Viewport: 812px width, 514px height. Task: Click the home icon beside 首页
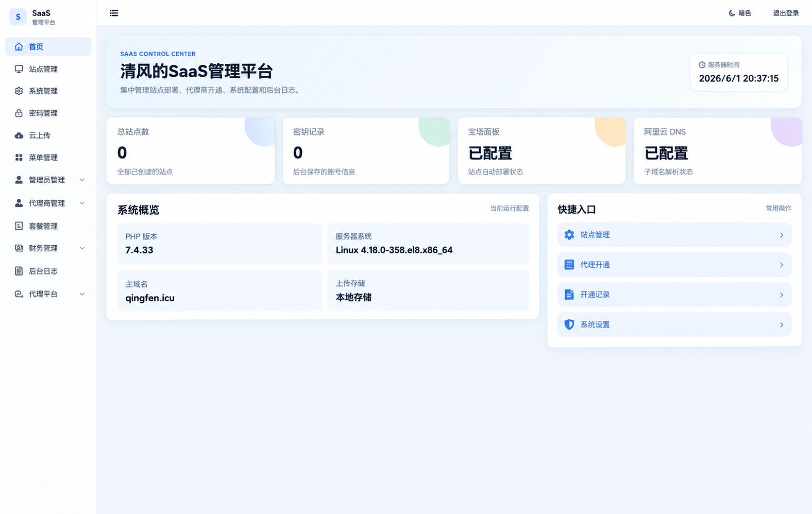tap(19, 47)
